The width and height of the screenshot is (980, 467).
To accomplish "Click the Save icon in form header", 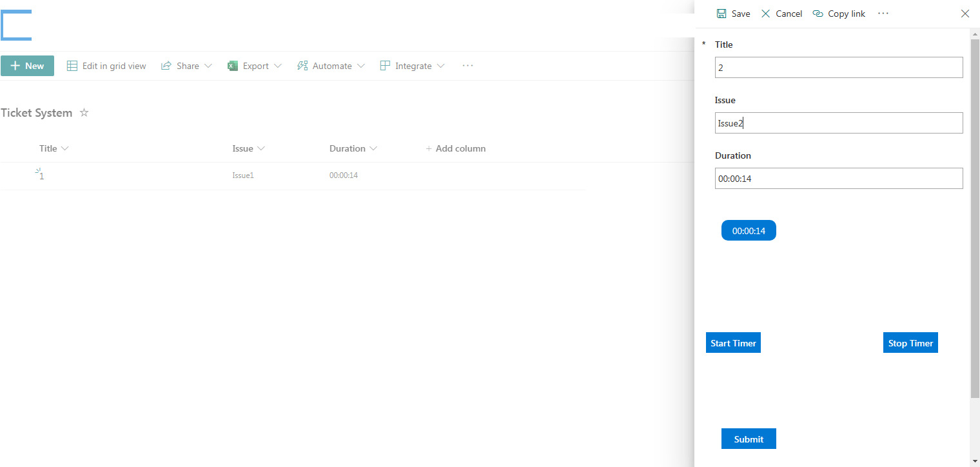I will click(721, 14).
